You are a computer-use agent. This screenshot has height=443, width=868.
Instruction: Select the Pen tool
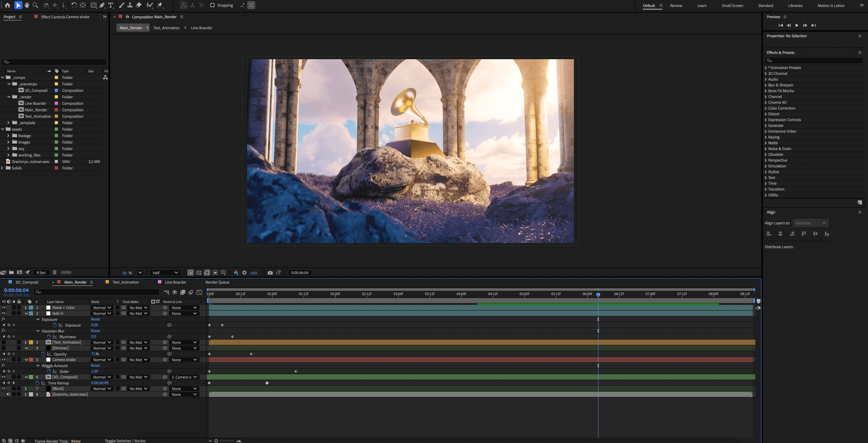102,5
